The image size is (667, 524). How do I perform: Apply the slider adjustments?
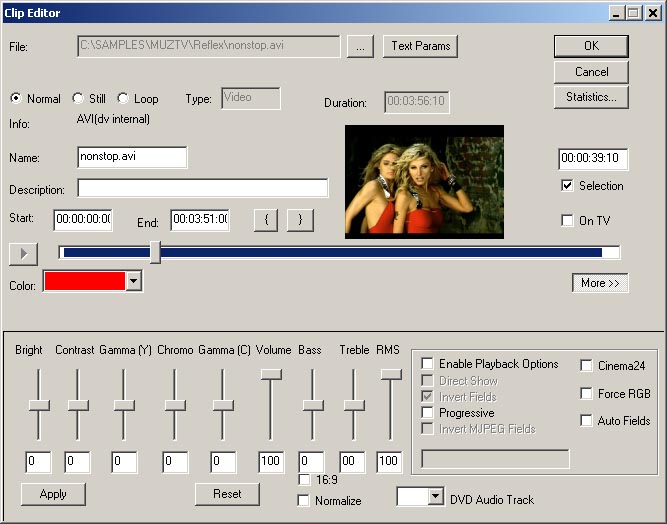click(x=53, y=494)
